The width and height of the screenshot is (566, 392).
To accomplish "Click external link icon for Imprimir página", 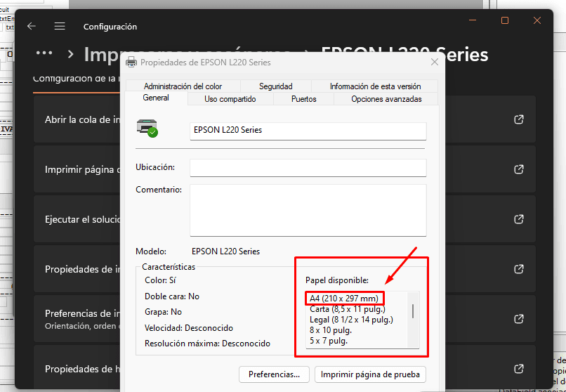I will click(x=519, y=169).
